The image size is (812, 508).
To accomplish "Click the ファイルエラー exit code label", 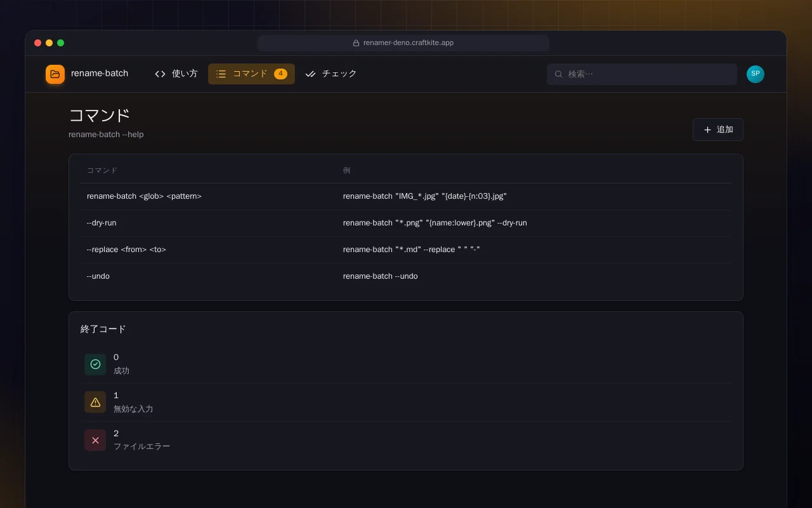I will coord(141,446).
